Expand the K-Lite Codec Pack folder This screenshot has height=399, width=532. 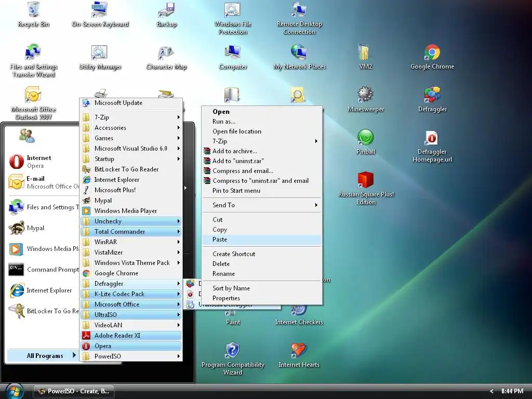click(131, 294)
